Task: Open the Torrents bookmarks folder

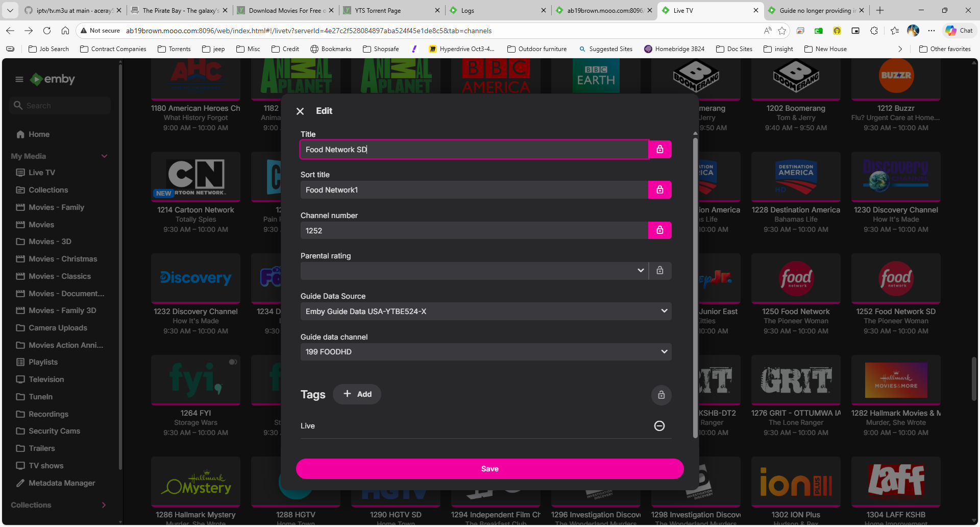Action: (174, 49)
